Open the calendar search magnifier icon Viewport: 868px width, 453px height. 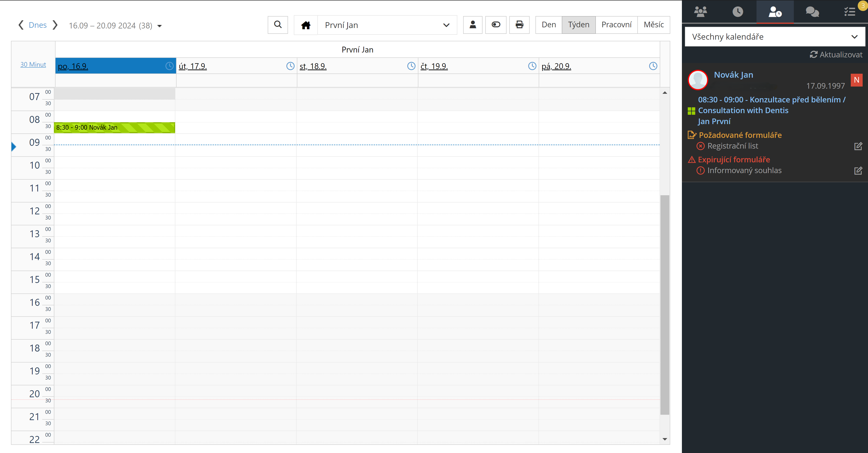pyautogui.click(x=278, y=24)
